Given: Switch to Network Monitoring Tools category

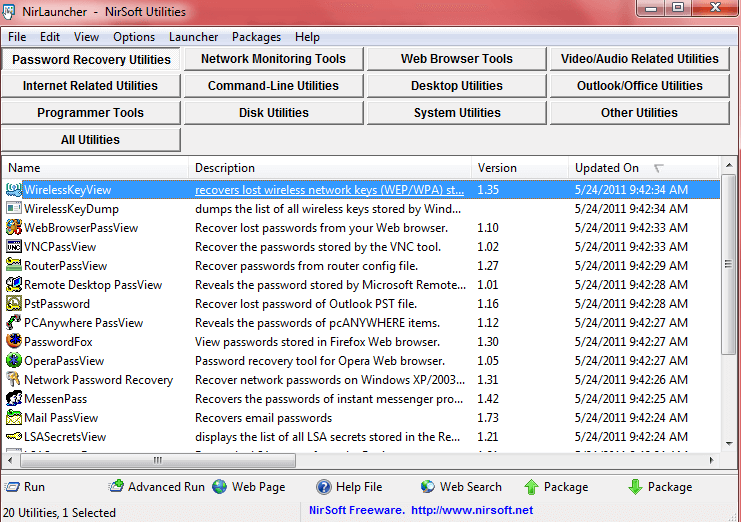Looking at the screenshot, I should pos(274,59).
